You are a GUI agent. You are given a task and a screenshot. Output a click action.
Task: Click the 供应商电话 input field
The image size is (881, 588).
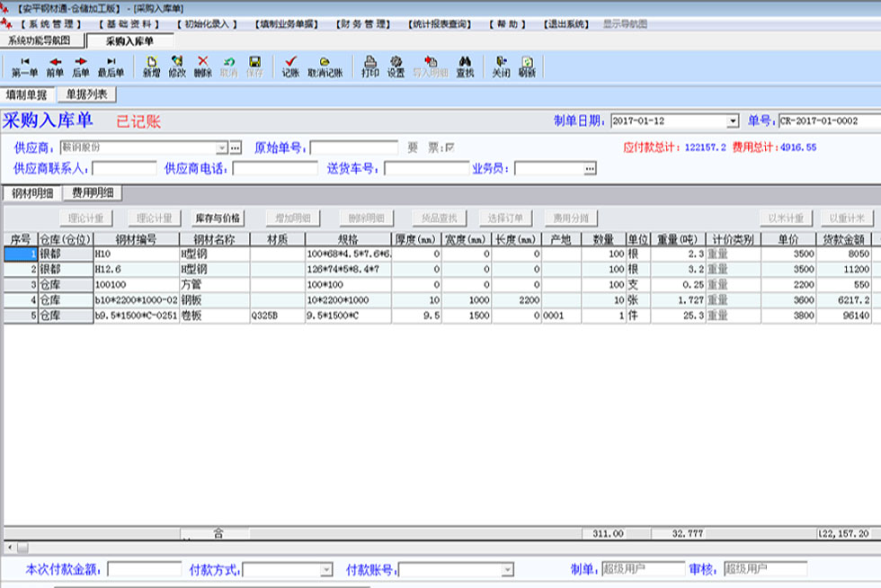pos(275,168)
